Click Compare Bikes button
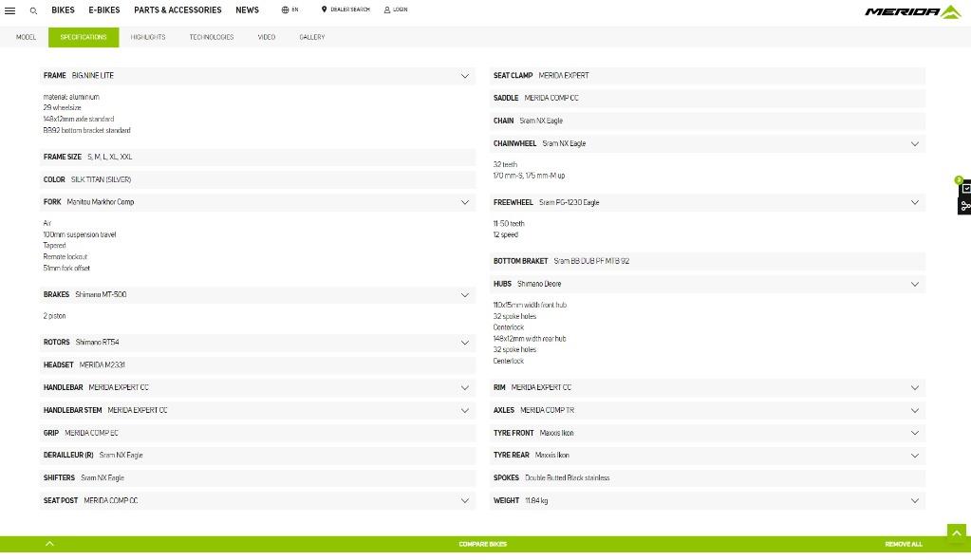Image resolution: width=971 pixels, height=560 pixels. (x=483, y=544)
